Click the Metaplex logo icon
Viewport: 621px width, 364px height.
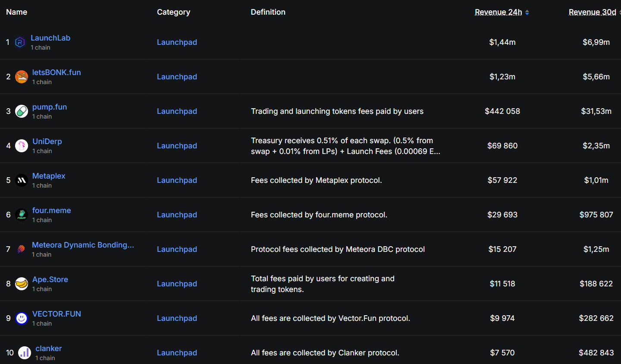tap(22, 180)
